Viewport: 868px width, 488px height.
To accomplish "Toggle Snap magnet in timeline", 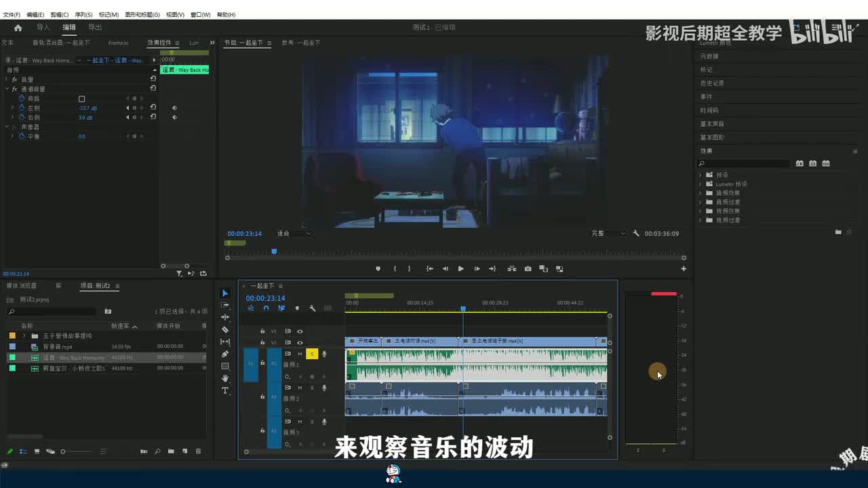I will click(266, 308).
